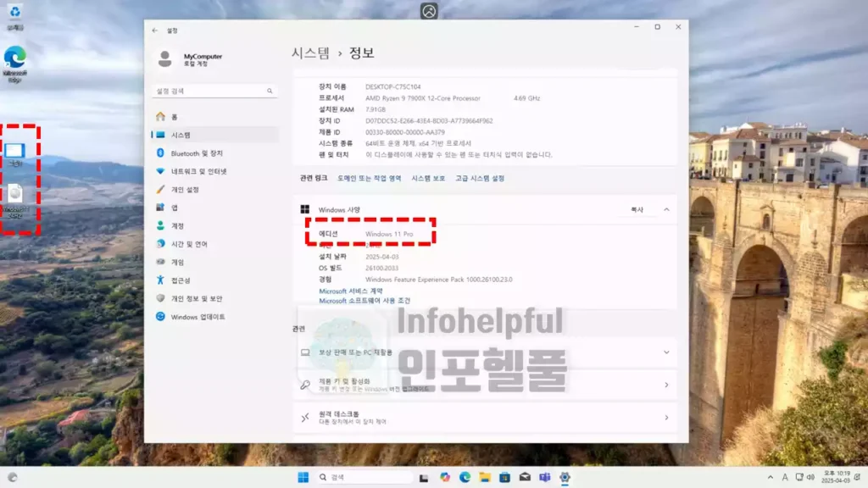Open 제품 키 및 정품 인증 chevron
This screenshot has width=868, height=488.
pyautogui.click(x=666, y=385)
